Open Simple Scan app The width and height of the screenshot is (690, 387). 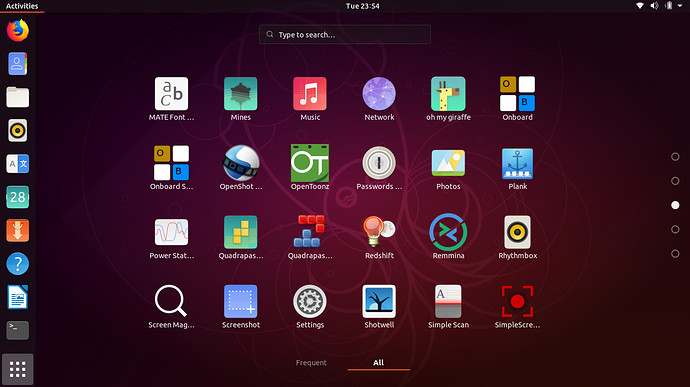[x=448, y=301]
